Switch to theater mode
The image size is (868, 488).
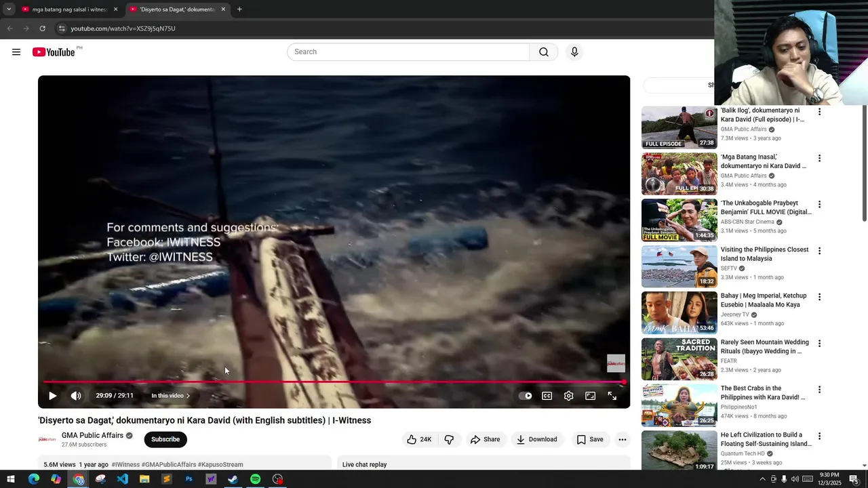591,396
